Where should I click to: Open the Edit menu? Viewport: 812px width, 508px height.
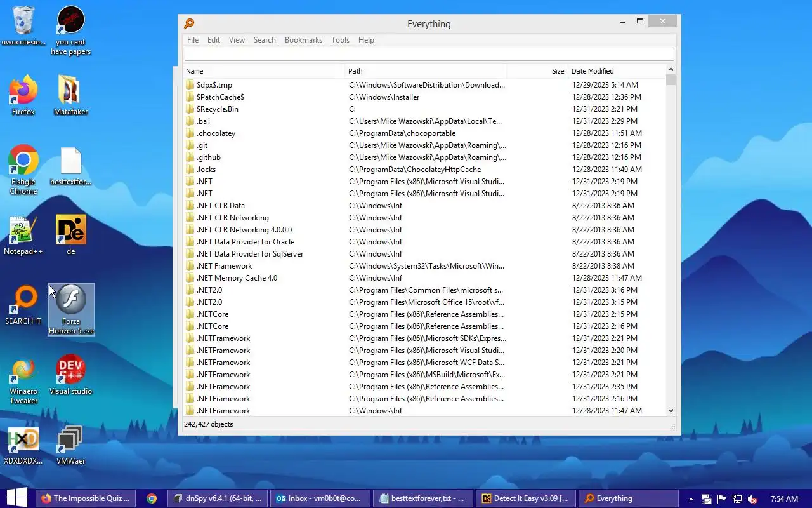tap(214, 39)
